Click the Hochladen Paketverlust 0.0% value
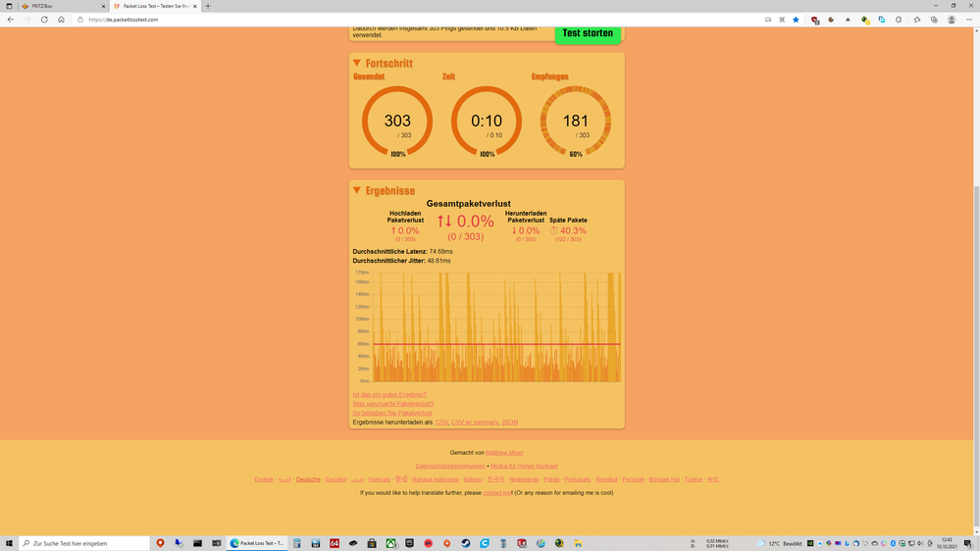 405,230
